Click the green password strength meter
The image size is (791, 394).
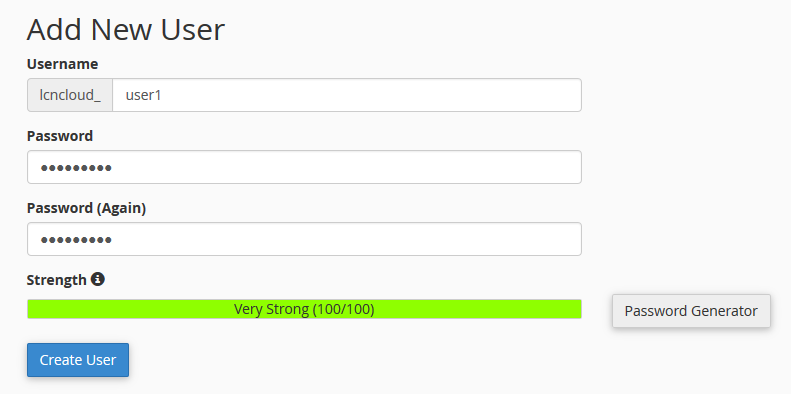[304, 309]
